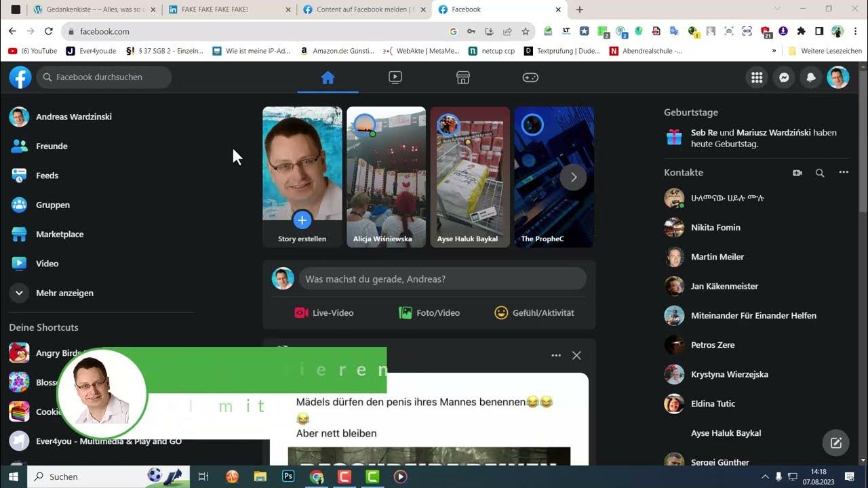
Task: Click the Facebook logo icon
Action: coord(20,77)
